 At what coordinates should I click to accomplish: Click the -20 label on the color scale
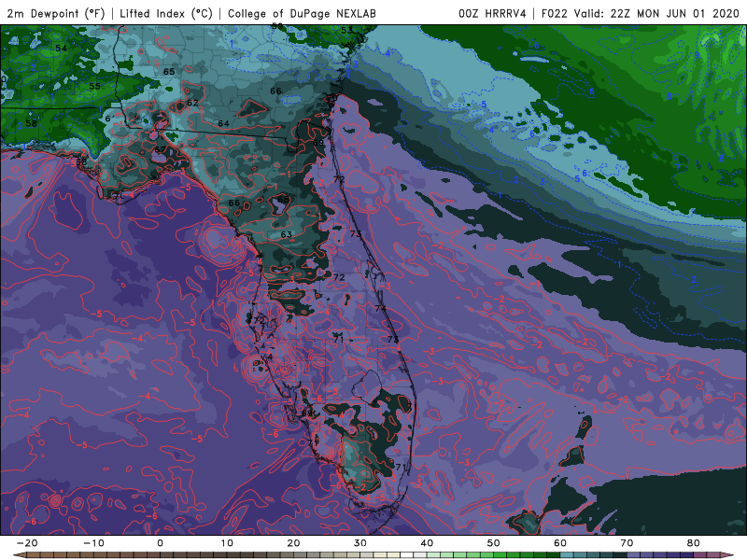27,543
